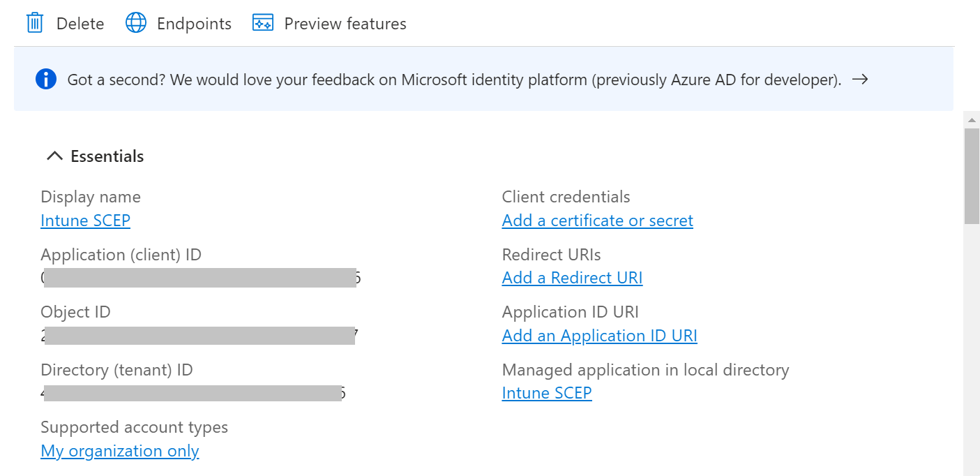Click the Preview features sparkle icon
Screen dimensions: 980x476
coord(263,23)
